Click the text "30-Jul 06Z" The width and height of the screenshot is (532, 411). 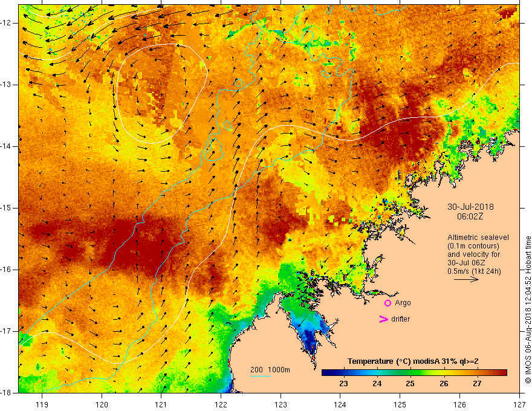466,263
